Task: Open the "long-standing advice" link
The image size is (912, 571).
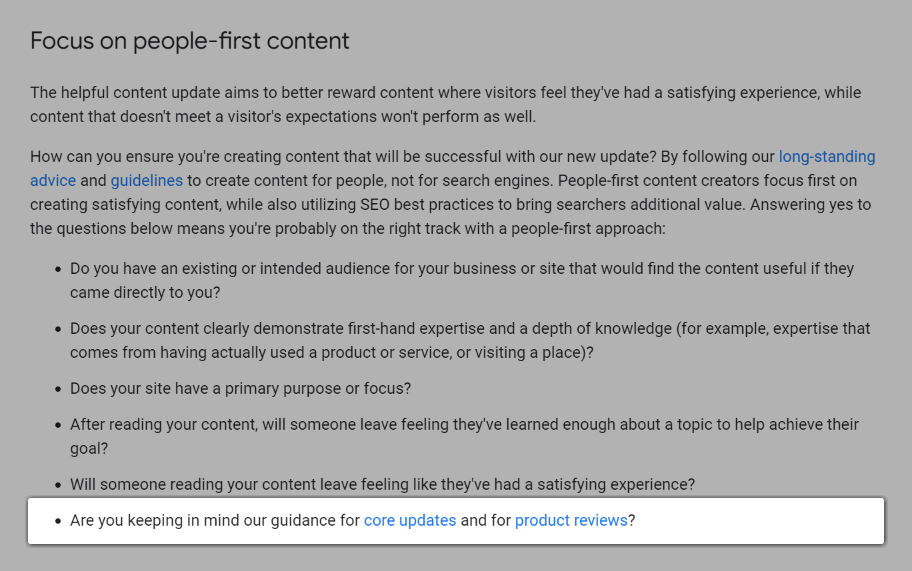Action: coord(826,157)
